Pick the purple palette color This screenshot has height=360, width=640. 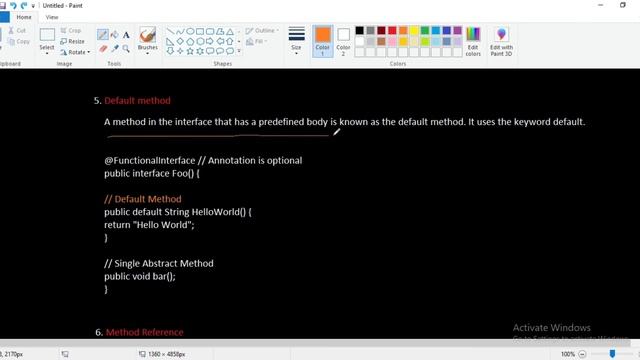pos(458,30)
